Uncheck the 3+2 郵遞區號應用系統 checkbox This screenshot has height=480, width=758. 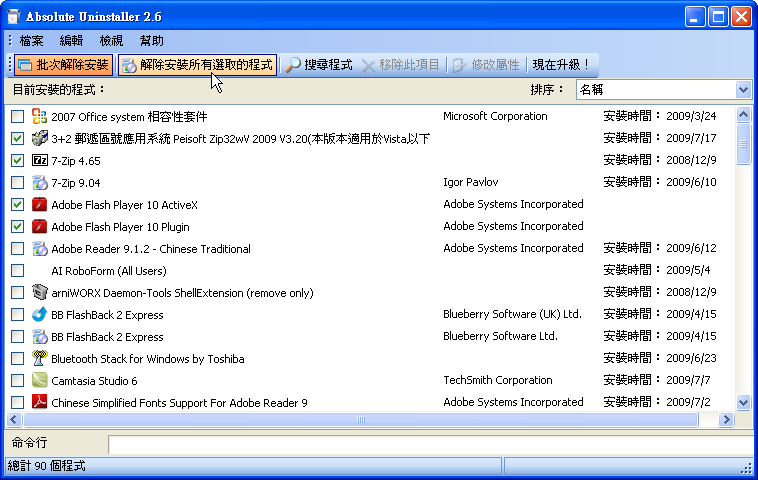coord(17,139)
